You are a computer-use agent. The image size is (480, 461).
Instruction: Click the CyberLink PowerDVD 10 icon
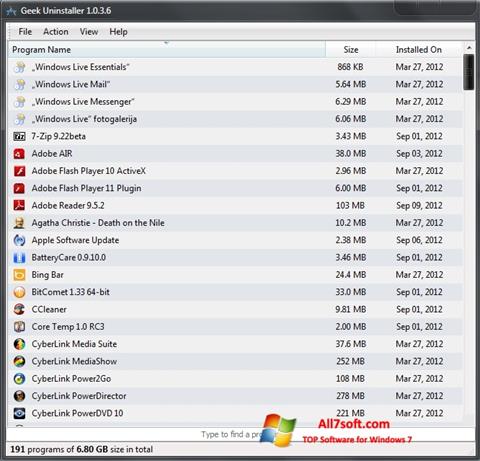tap(19, 414)
